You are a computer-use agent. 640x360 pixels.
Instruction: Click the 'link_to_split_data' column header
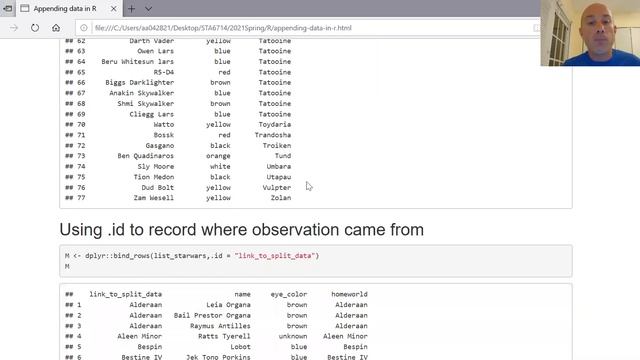point(126,294)
